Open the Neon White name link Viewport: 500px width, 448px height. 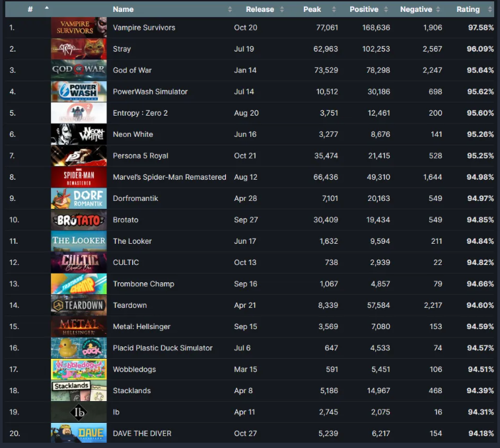pos(133,134)
